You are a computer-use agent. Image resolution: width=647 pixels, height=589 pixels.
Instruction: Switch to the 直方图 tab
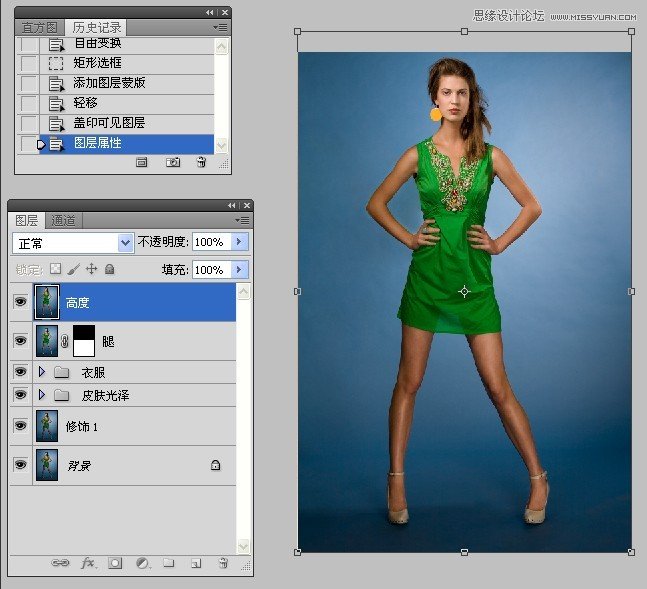point(41,27)
